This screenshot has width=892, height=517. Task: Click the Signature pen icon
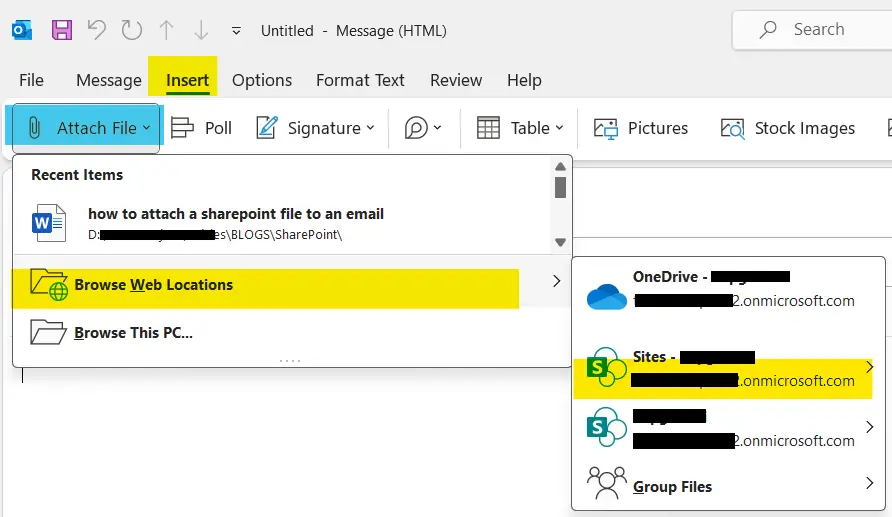coord(267,127)
